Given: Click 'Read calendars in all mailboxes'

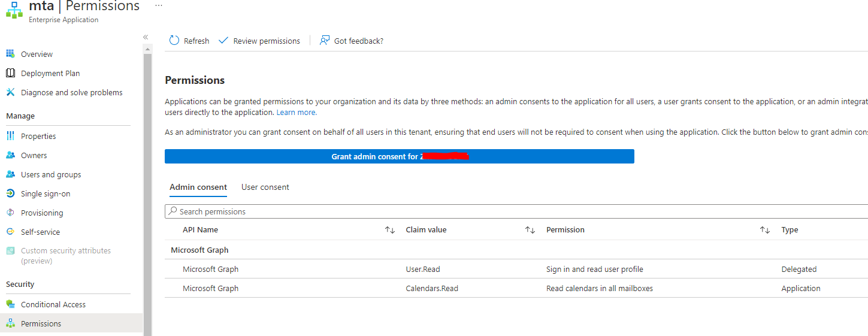Looking at the screenshot, I should tap(600, 288).
